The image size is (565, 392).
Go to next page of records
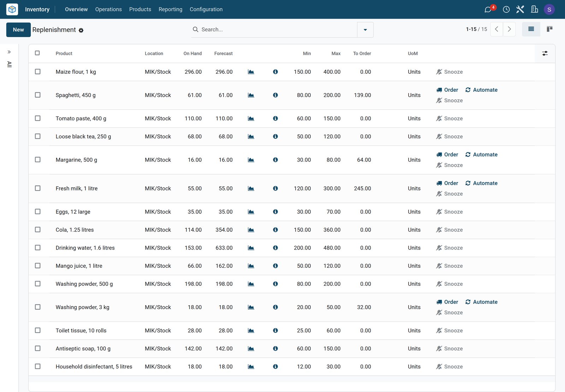click(x=509, y=29)
